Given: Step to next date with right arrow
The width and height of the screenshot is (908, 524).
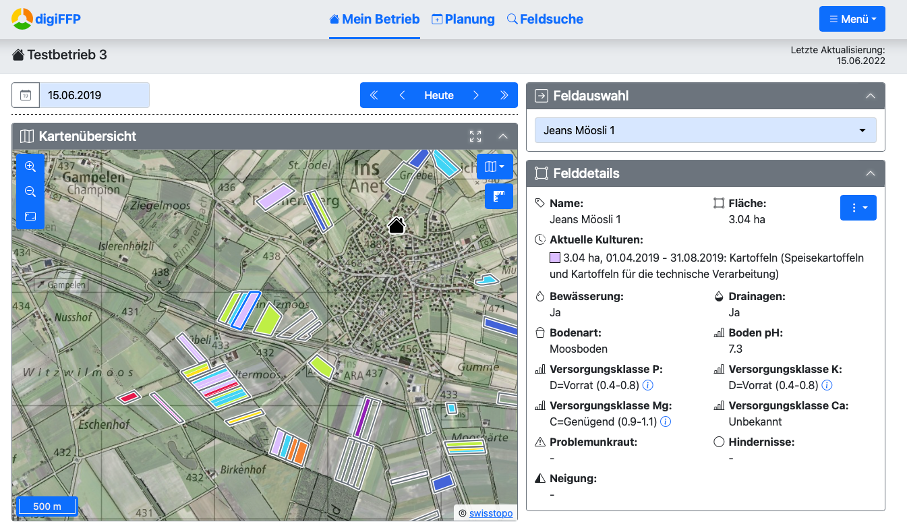Looking at the screenshot, I should click(476, 96).
